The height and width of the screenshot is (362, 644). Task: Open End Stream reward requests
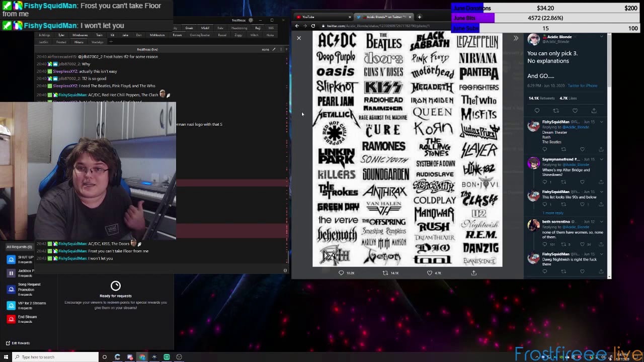coord(22,319)
